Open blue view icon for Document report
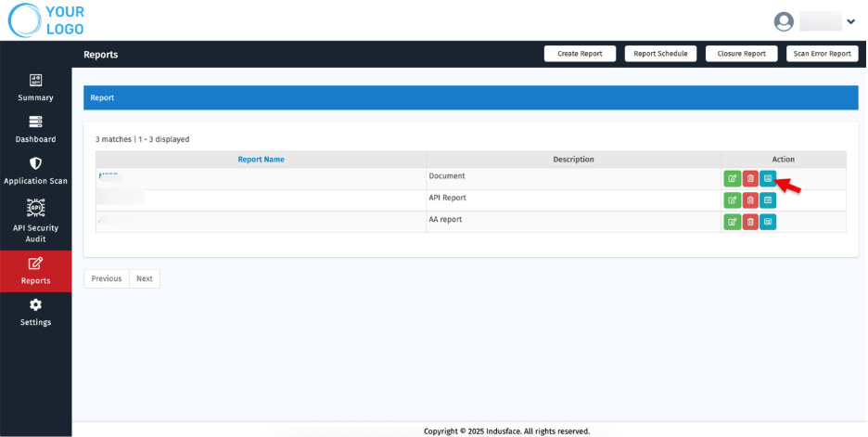The height and width of the screenshot is (437, 868). pyautogui.click(x=768, y=178)
